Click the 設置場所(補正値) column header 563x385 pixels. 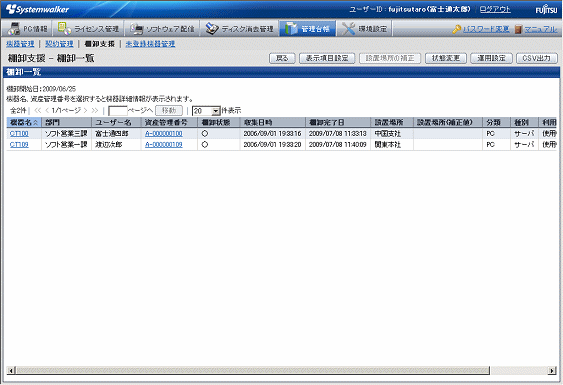(x=448, y=122)
